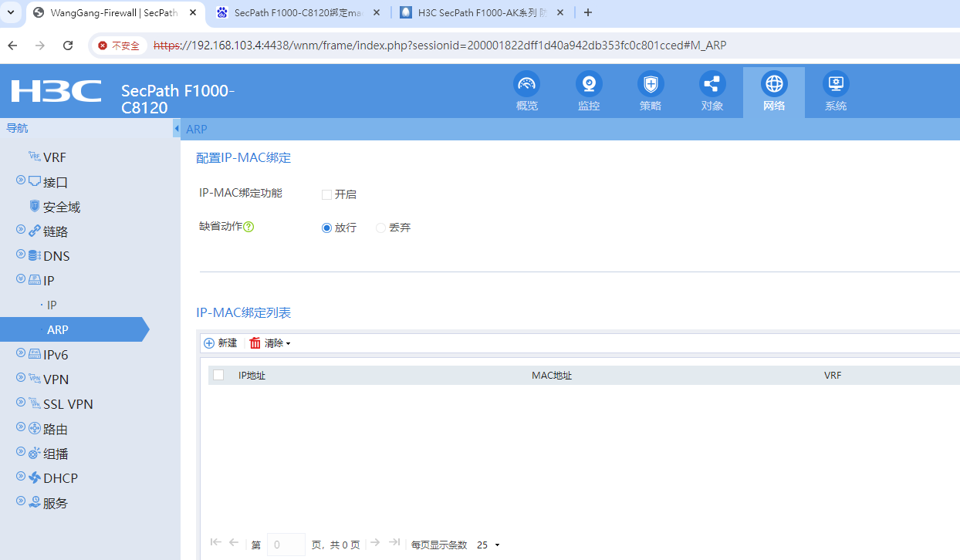The height and width of the screenshot is (560, 960).
Task: Click the ARP breadcrumb title
Action: (197, 130)
